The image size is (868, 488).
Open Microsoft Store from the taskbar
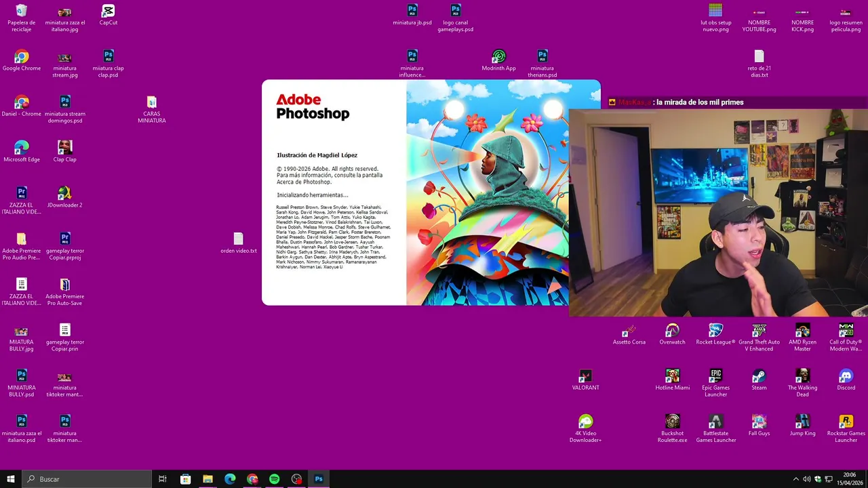[185, 479]
